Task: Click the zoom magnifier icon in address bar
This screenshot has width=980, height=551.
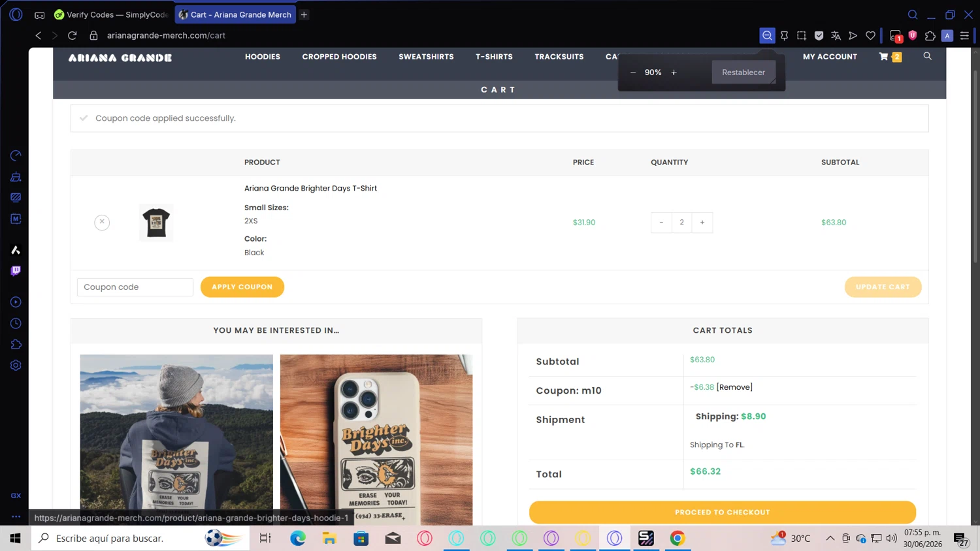Action: 767,35
